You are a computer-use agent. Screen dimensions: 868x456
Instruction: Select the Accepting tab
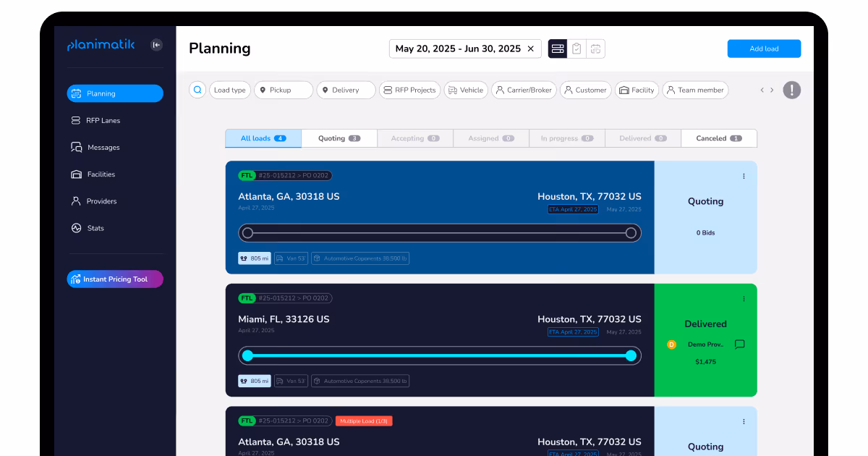pos(415,138)
